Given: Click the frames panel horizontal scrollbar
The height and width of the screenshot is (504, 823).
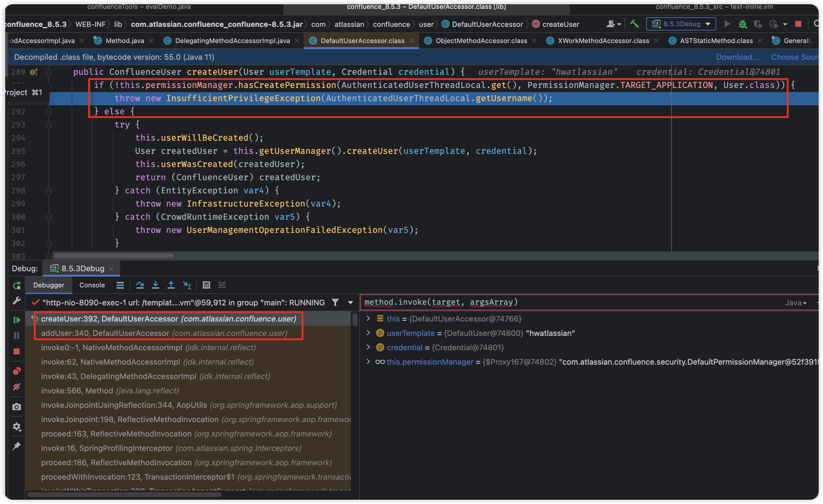Looking at the screenshot, I should pos(124,495).
